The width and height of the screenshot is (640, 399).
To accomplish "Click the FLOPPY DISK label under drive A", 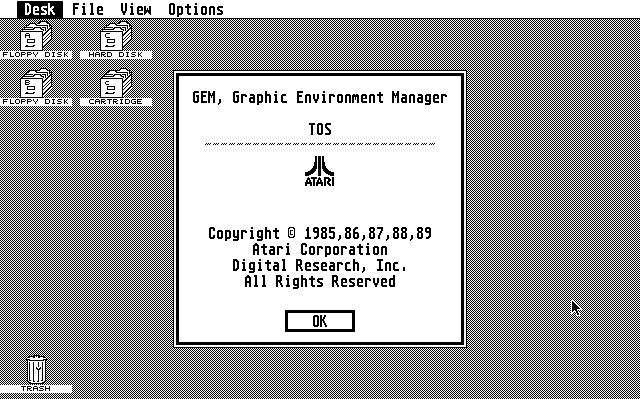I will coord(36,55).
